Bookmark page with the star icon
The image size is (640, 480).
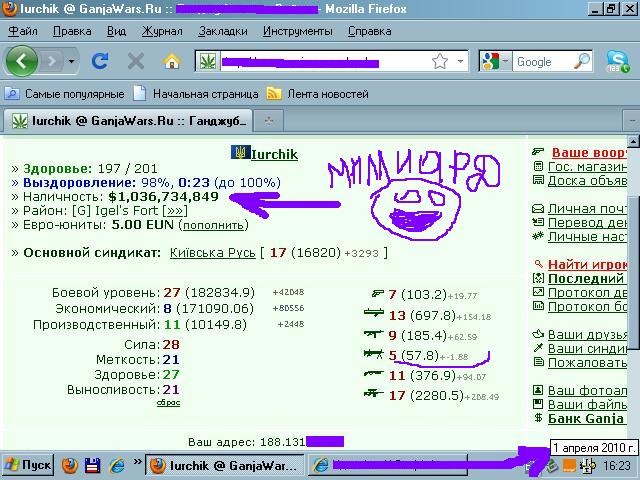click(x=440, y=62)
